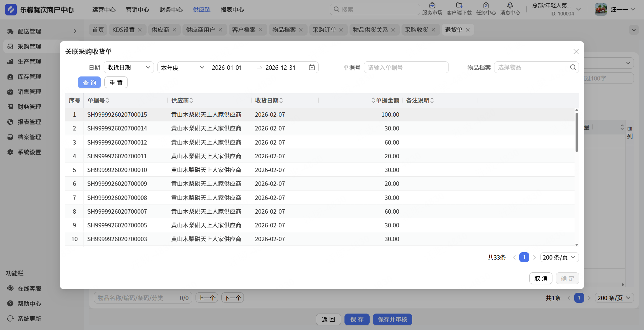The height and width of the screenshot is (330, 644).
Task: Focus the 单据号 input field
Action: (x=406, y=67)
